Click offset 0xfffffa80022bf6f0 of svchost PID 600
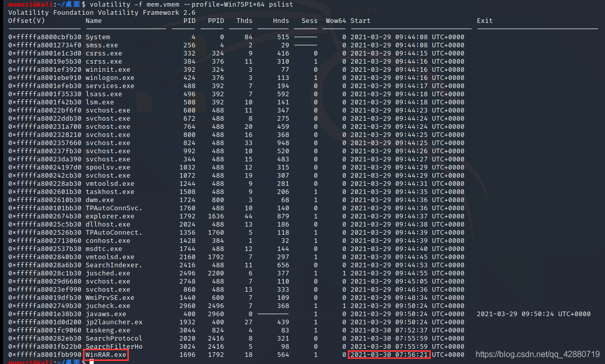Viewport: 605px width, 364px height. coord(45,110)
